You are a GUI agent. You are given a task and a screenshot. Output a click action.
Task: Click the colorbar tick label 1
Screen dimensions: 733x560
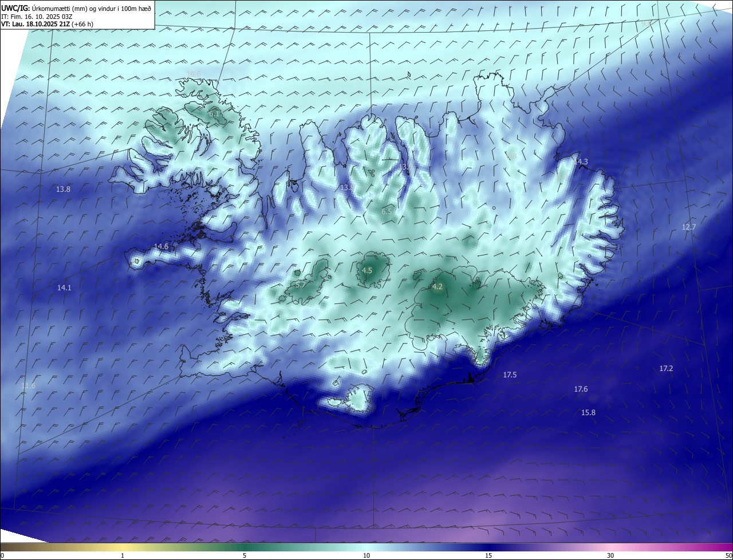click(x=123, y=556)
